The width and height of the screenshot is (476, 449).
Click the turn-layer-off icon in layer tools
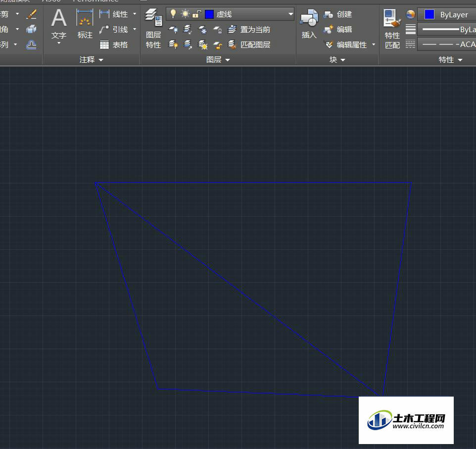(x=173, y=30)
